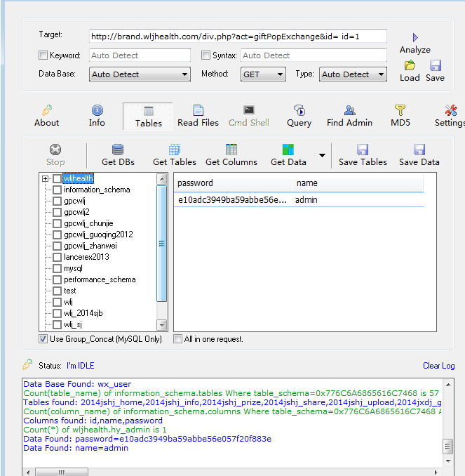Click the Target URL field
The width and height of the screenshot is (465, 476).
(x=238, y=37)
